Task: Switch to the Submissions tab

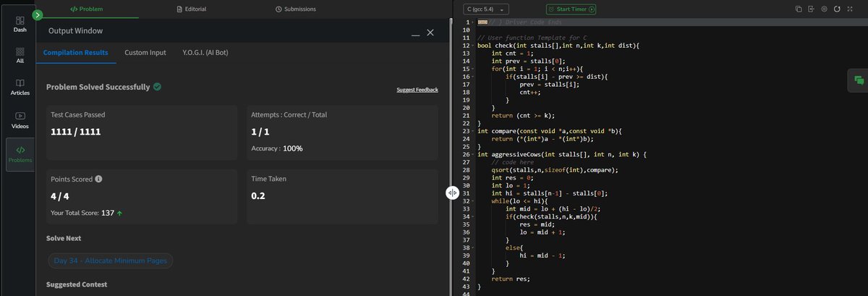Action: [296, 9]
